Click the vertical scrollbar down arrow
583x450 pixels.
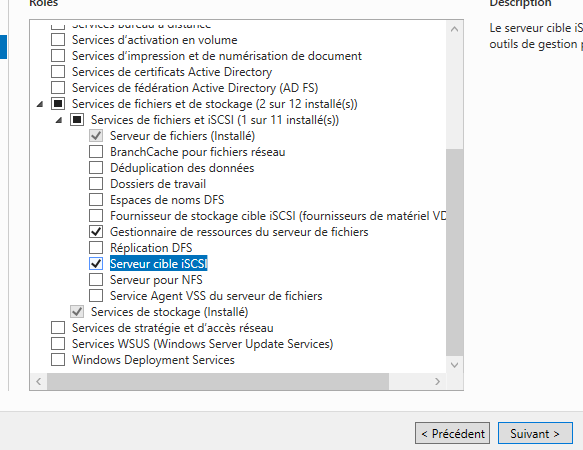click(x=454, y=365)
